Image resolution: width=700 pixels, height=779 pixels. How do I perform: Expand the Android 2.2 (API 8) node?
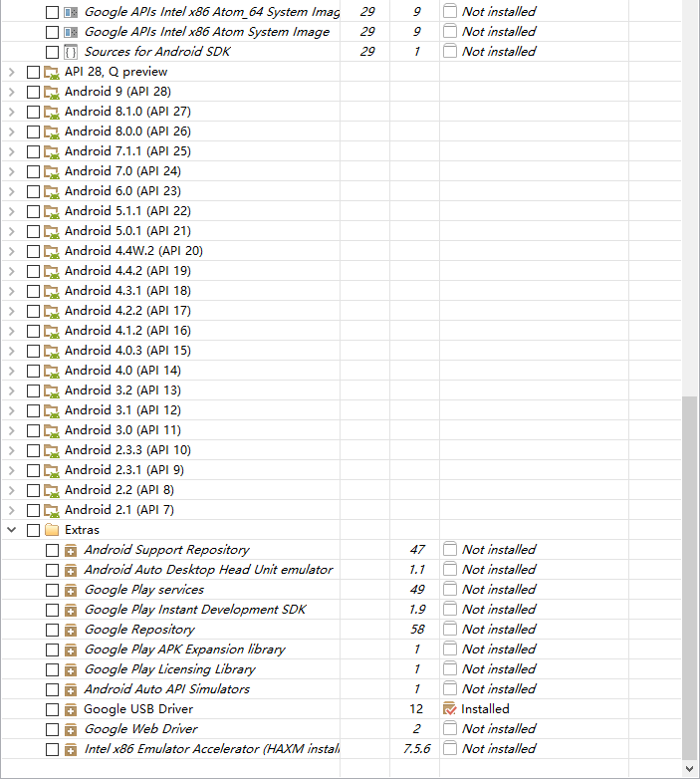click(11, 490)
